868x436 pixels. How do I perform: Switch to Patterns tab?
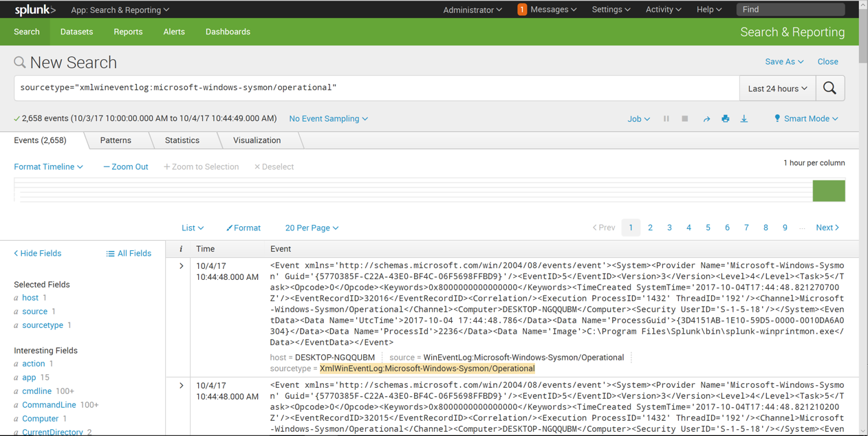coord(116,140)
